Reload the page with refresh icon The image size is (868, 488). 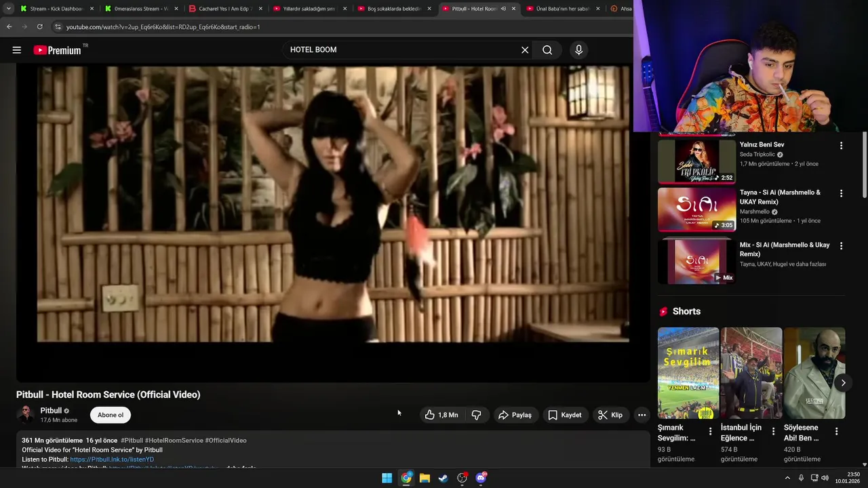pyautogui.click(x=40, y=26)
